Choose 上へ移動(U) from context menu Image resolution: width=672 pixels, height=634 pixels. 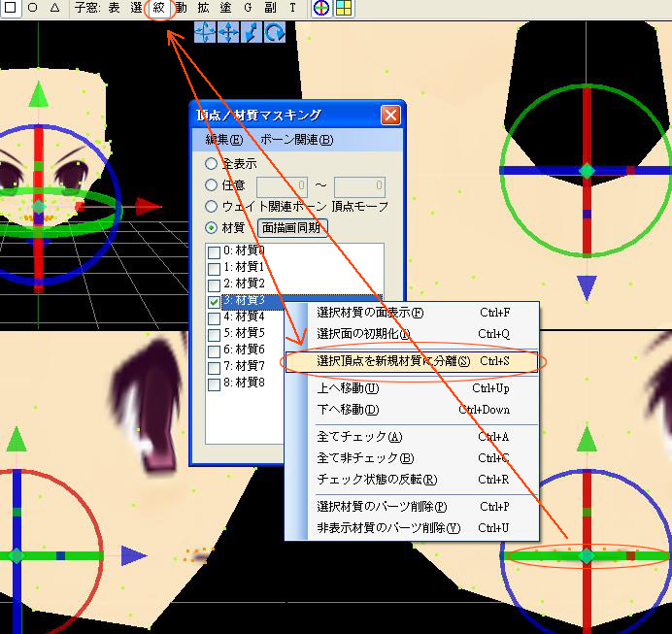pyautogui.click(x=412, y=388)
